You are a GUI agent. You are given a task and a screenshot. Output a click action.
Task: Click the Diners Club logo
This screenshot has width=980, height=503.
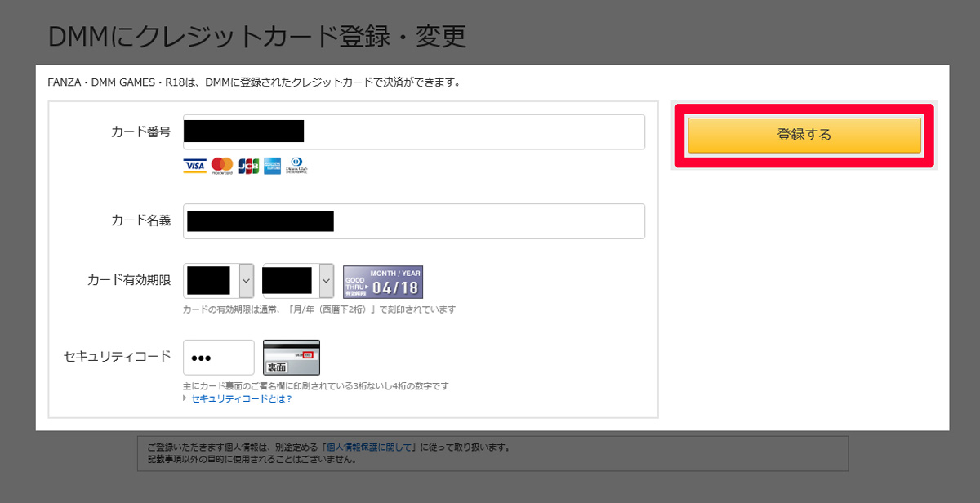pos(296,166)
